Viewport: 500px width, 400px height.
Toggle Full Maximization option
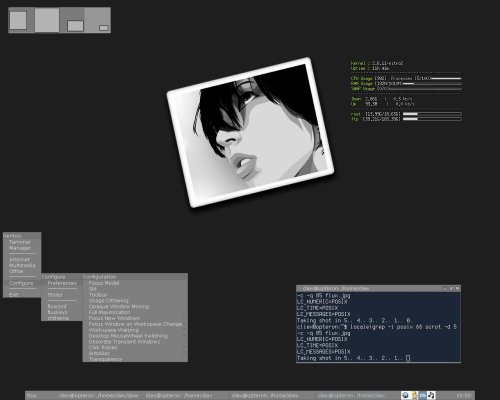[135, 312]
